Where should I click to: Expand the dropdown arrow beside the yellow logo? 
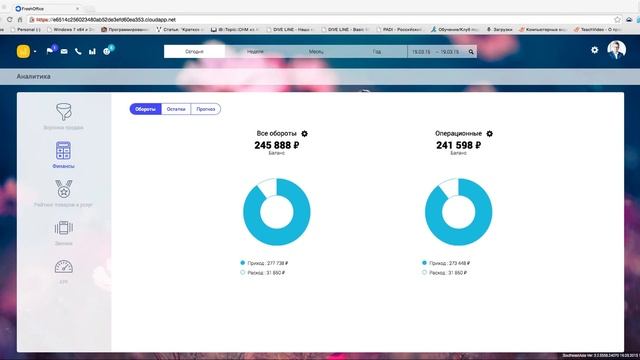coord(35,51)
